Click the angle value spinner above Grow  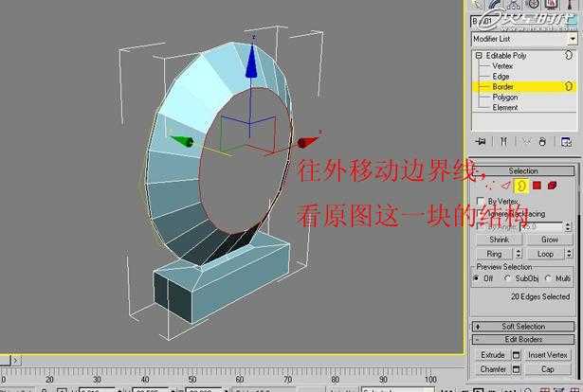[568, 226]
